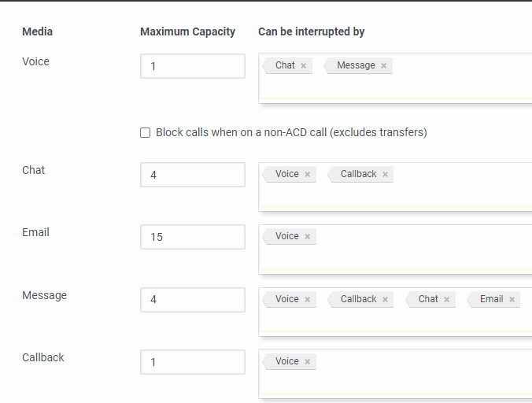Click the Chat maximum capacity field
The image size is (532, 403).
click(193, 175)
